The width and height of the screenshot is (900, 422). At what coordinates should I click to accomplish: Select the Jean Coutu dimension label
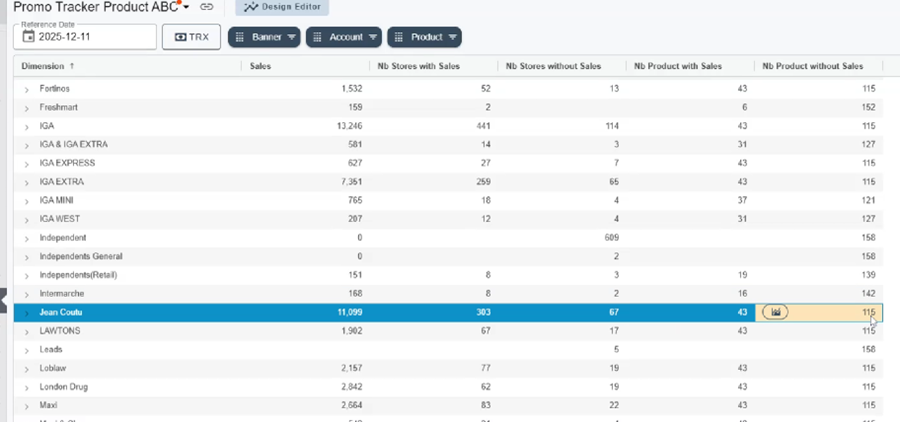click(61, 312)
